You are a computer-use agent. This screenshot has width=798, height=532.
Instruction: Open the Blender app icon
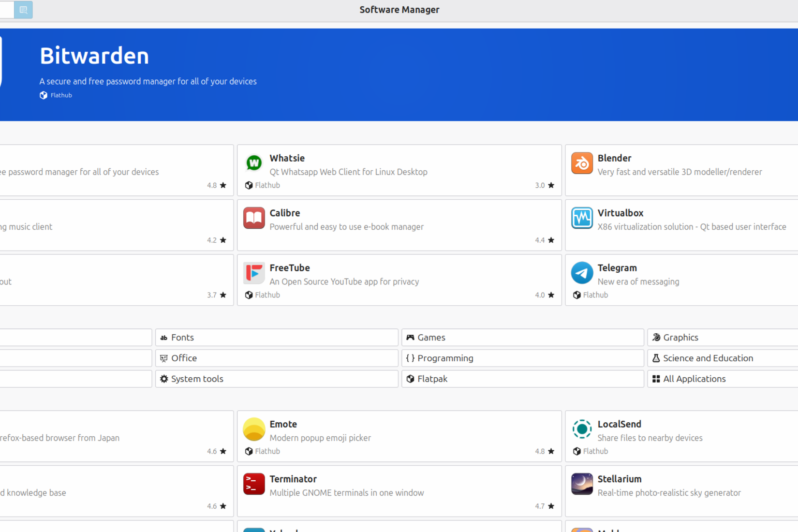tap(582, 163)
